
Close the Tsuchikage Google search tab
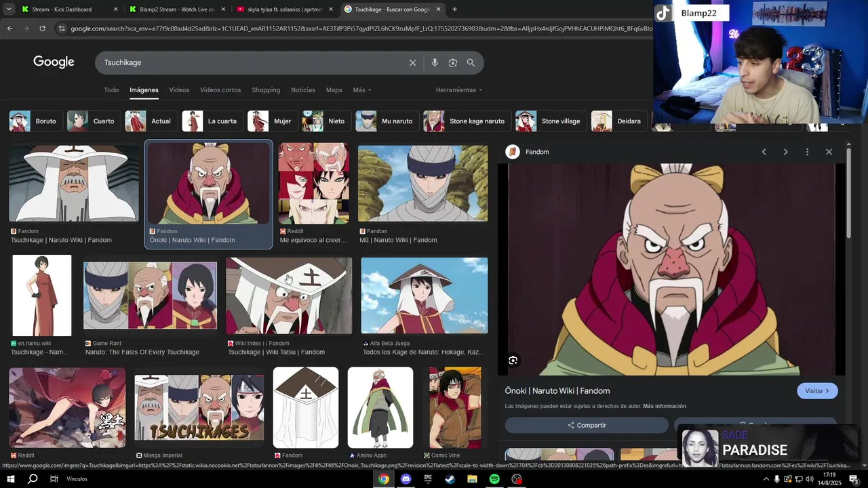click(x=438, y=9)
